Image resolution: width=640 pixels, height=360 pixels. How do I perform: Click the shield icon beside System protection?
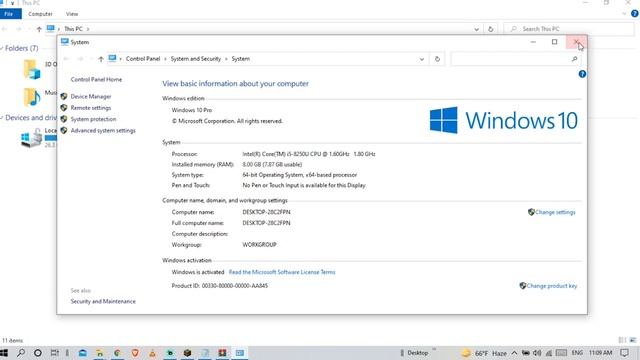(64, 119)
